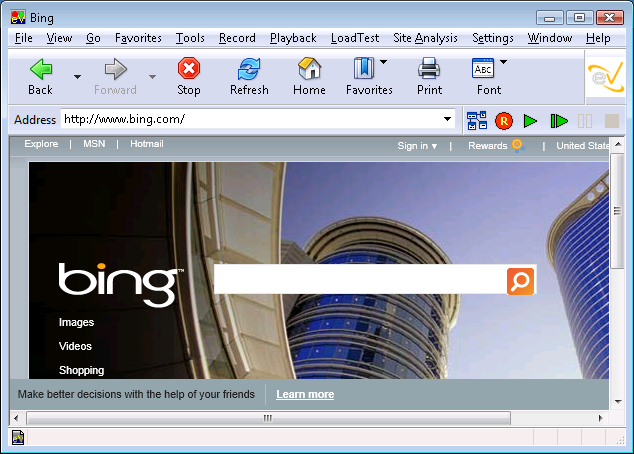Viewport: 634px width, 454px height.
Task: Open Bing Images link
Action: 76,322
